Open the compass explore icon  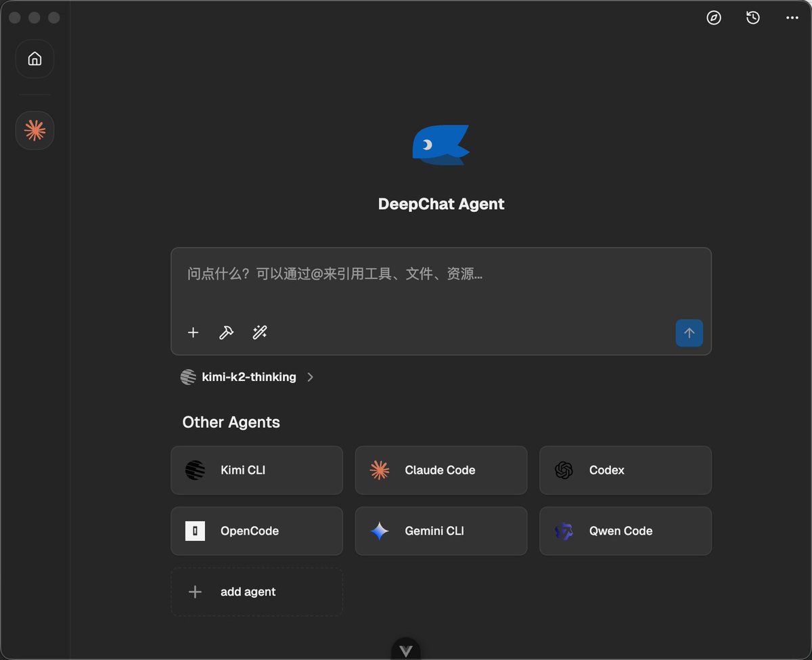click(x=714, y=18)
